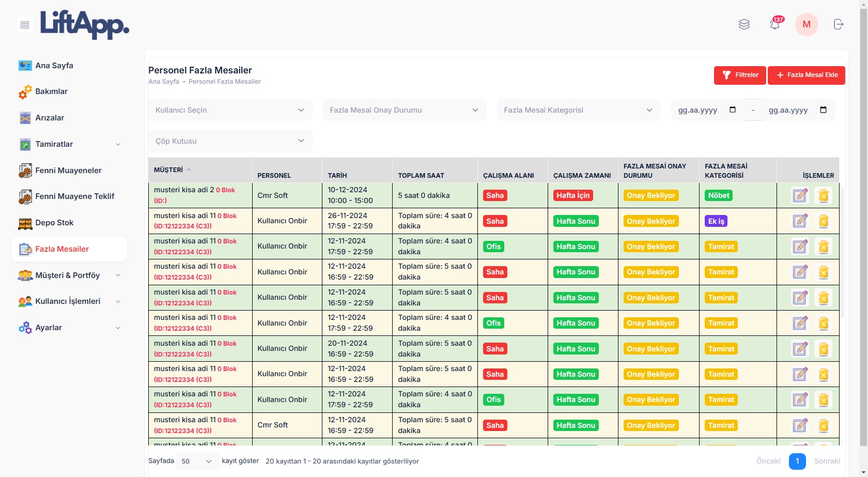Delete the Ek iş overtime row
The width and height of the screenshot is (868, 477).
pos(823,221)
